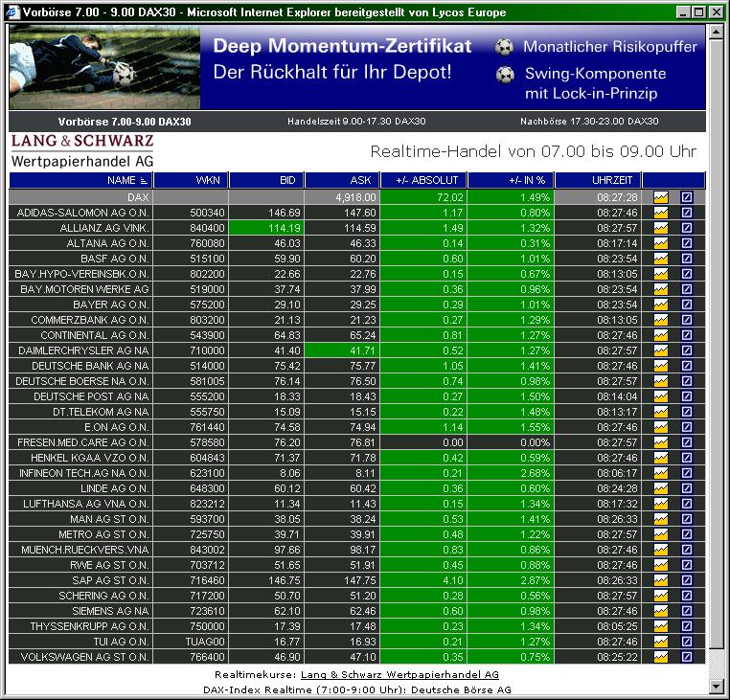The height and width of the screenshot is (700, 730).
Task: Click INFINEON percent change 2.68%
Action: [x=512, y=473]
